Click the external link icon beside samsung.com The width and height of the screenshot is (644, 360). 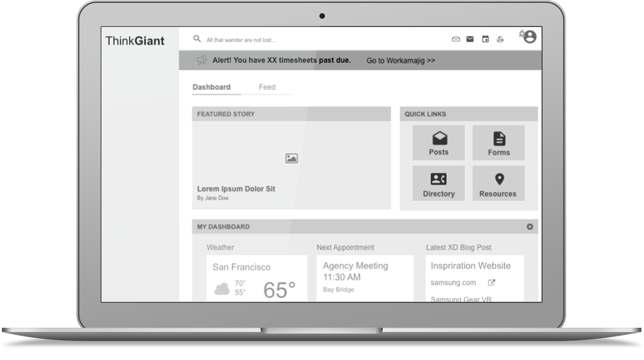(491, 283)
